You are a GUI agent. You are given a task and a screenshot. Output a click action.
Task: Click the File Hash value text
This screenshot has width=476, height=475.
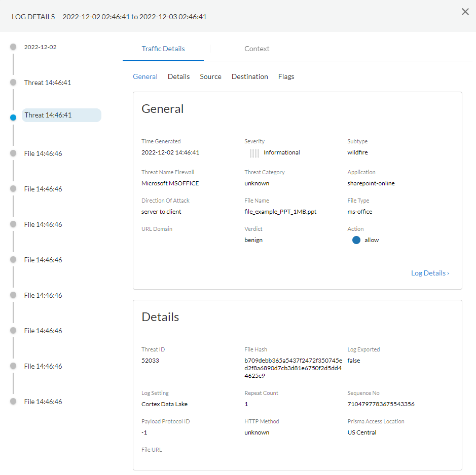(x=293, y=368)
